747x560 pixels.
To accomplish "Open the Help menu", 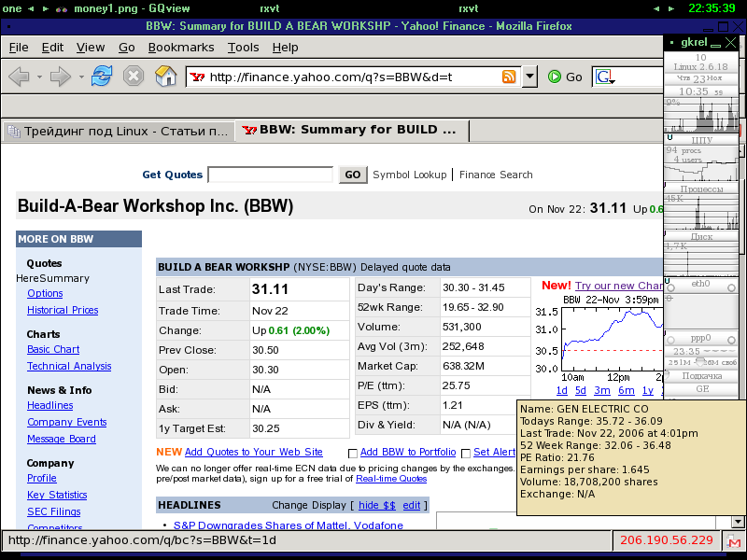I will (x=286, y=48).
